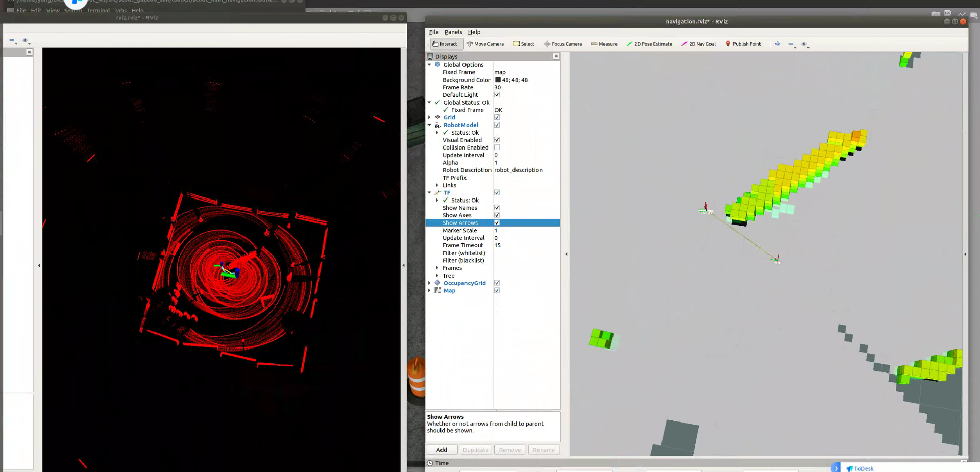The image size is (980, 472).
Task: Click the LOG icon in the top-right tray
Action: point(948,13)
